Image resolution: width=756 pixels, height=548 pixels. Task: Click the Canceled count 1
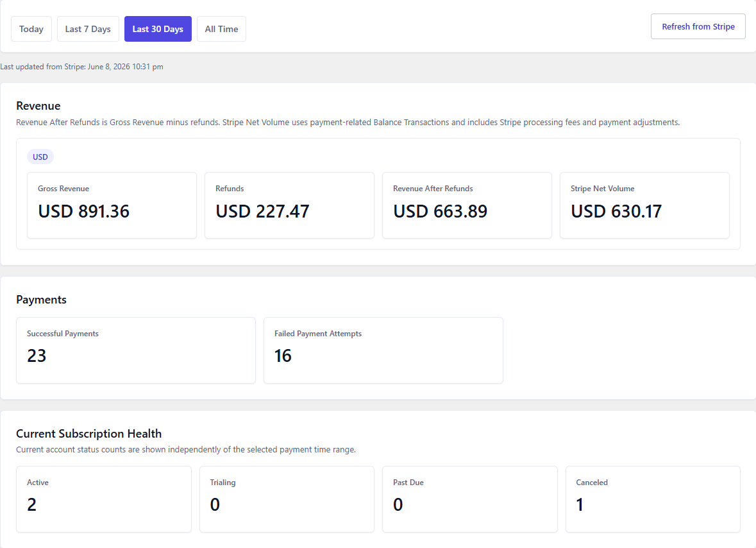pyautogui.click(x=580, y=504)
